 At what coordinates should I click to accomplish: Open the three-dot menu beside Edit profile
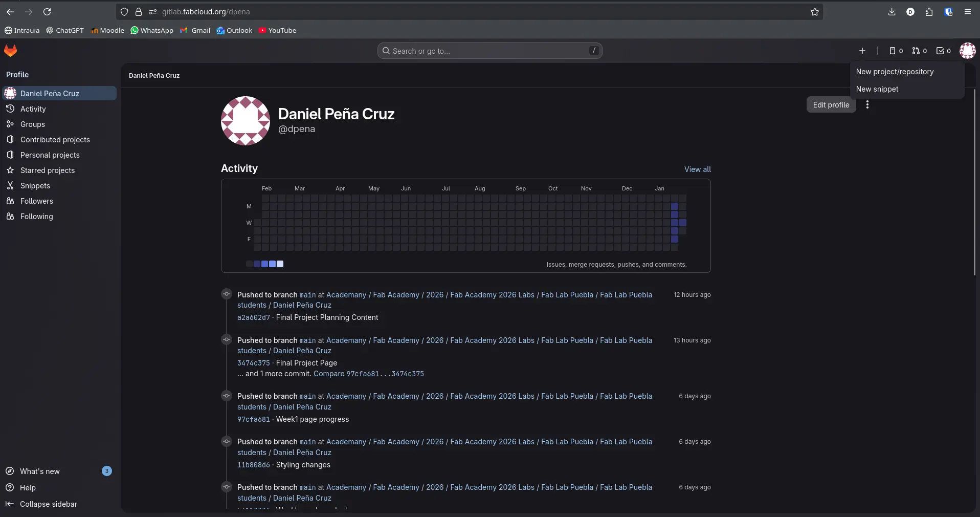(x=868, y=104)
